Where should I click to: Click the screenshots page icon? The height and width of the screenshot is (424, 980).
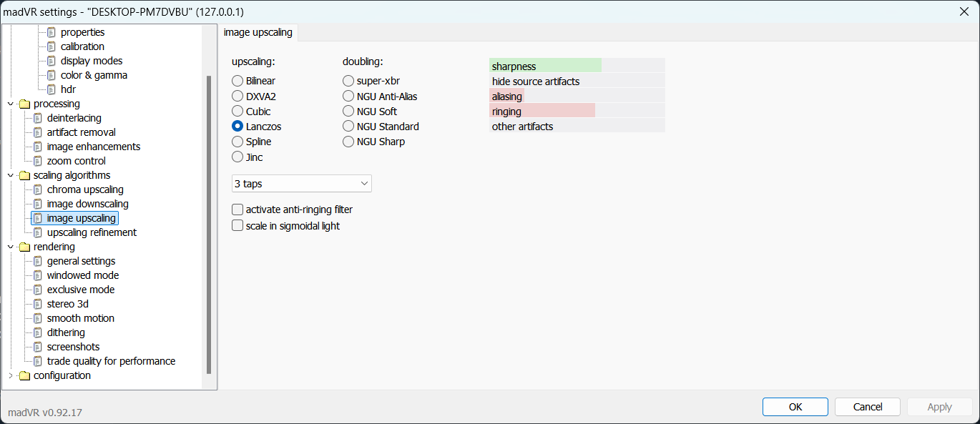tap(38, 347)
